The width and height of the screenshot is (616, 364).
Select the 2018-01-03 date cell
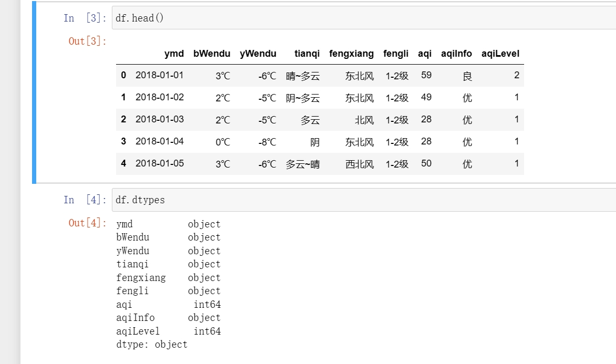point(160,119)
